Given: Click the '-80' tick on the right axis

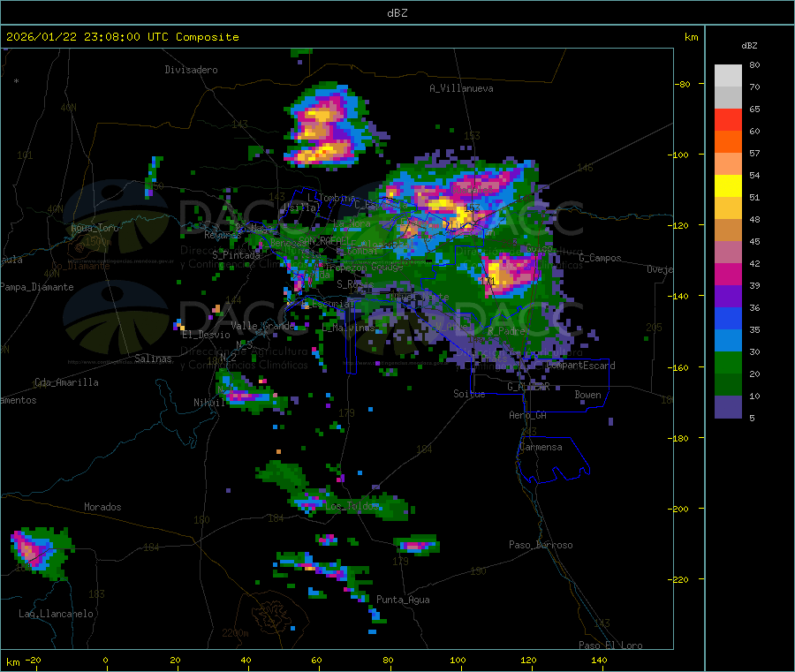Looking at the screenshot, I should tap(683, 84).
